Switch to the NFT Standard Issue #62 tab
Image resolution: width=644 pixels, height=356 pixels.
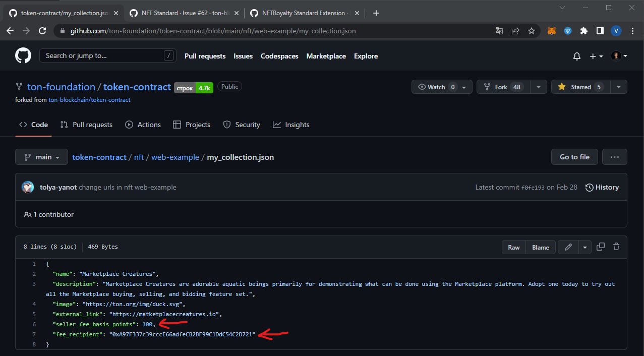click(185, 13)
